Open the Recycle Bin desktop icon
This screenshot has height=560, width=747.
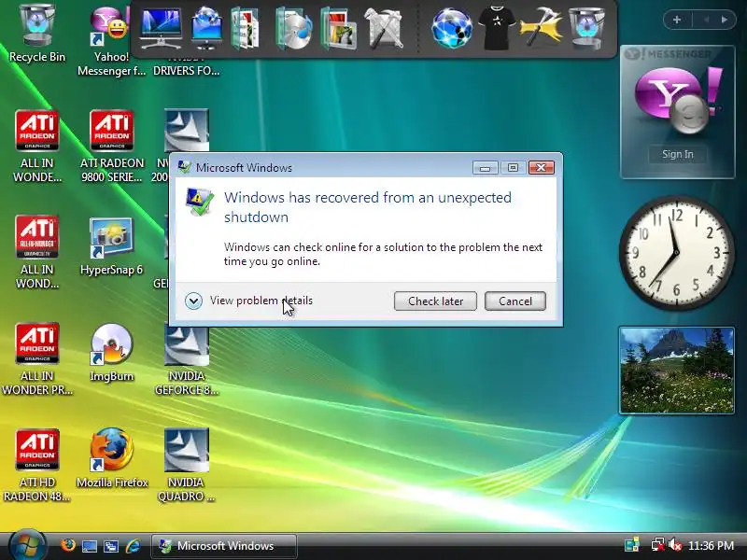coord(36,34)
